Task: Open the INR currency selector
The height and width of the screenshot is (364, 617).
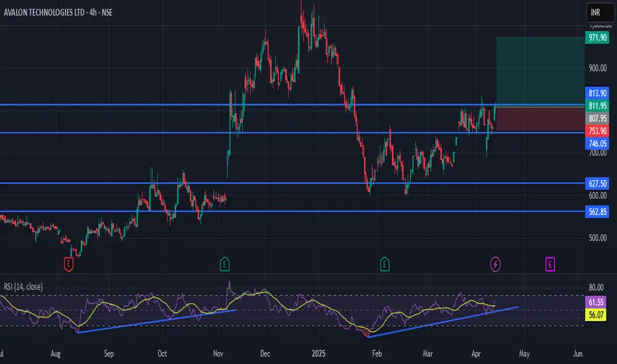Action: (x=600, y=13)
